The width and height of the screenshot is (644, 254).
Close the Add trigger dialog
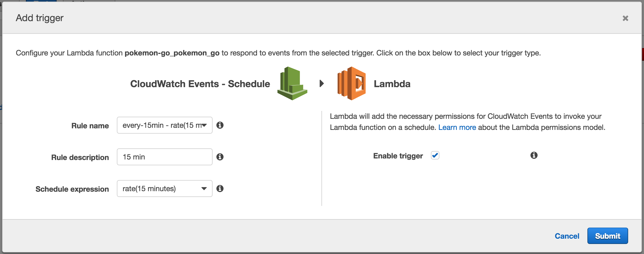[625, 18]
